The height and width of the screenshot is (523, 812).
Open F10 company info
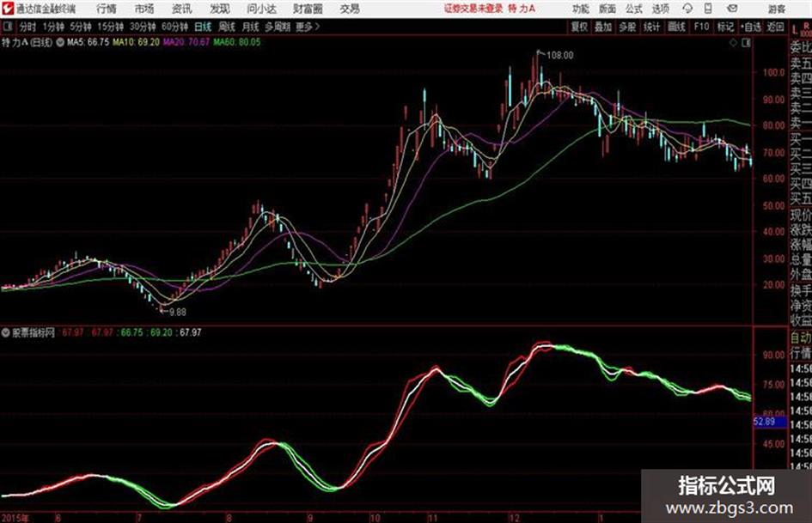702,27
